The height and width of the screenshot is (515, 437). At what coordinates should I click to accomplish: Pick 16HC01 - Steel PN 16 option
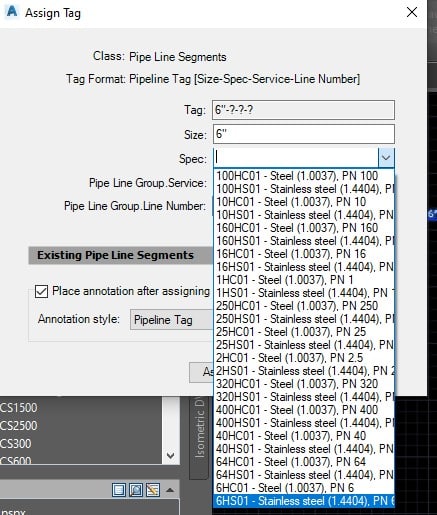(304, 254)
